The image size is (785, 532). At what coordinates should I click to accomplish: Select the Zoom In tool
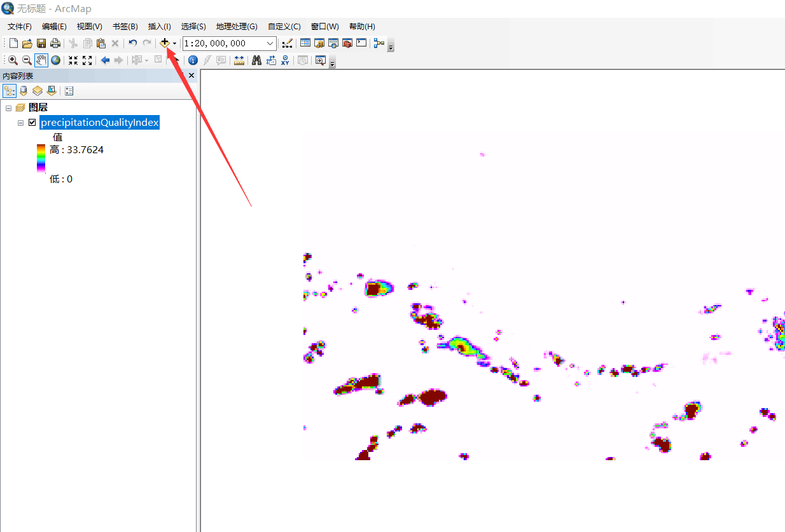13,60
